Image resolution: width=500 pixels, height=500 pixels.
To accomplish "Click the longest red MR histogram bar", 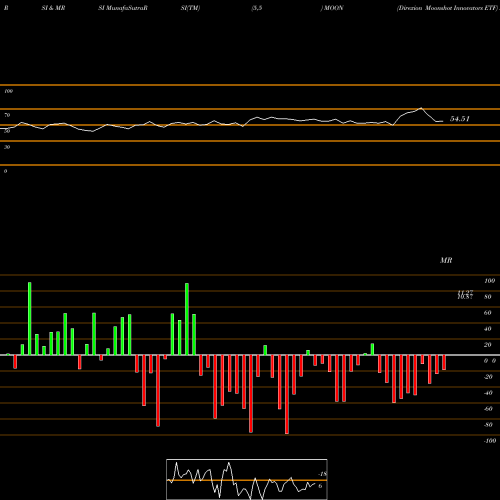I will point(287,394).
